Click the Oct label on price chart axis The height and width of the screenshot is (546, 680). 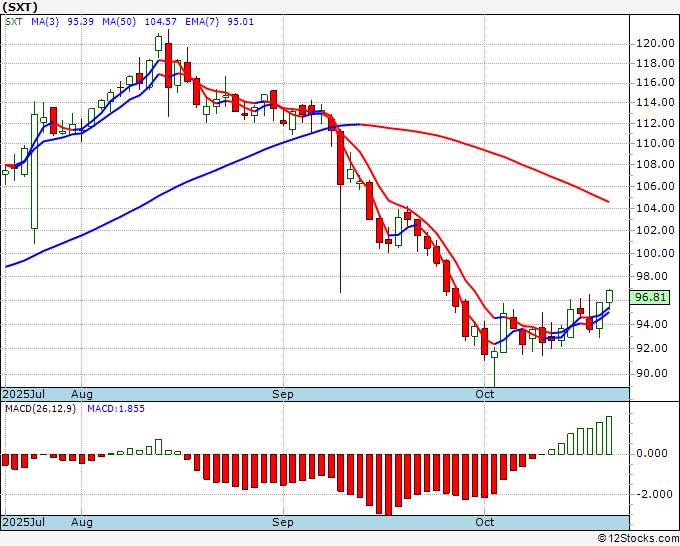484,394
